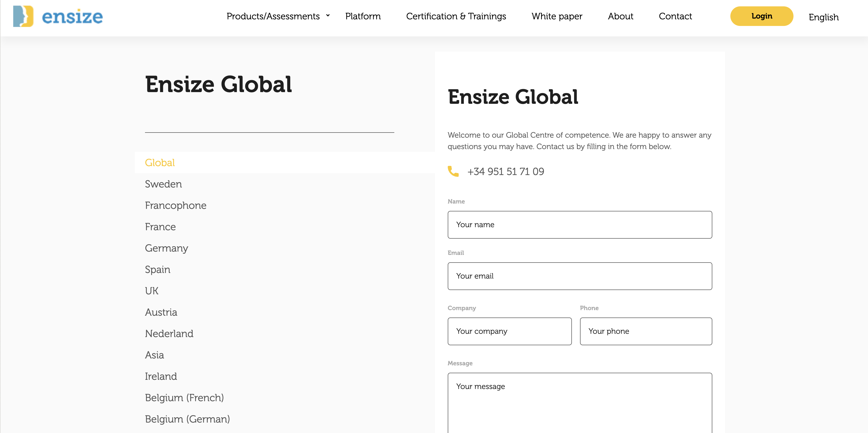The image size is (868, 433).
Task: Select Belgium (French) in the list
Action: [184, 398]
